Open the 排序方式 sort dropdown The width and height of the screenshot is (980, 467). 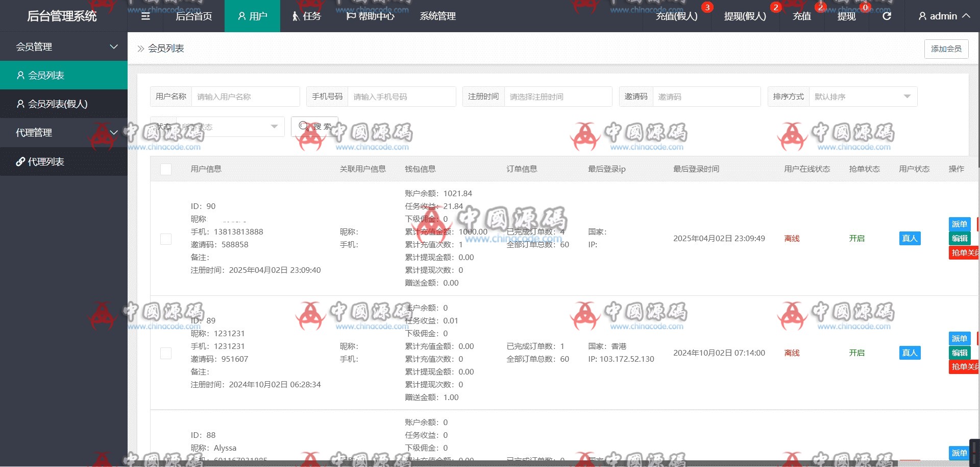click(x=863, y=97)
